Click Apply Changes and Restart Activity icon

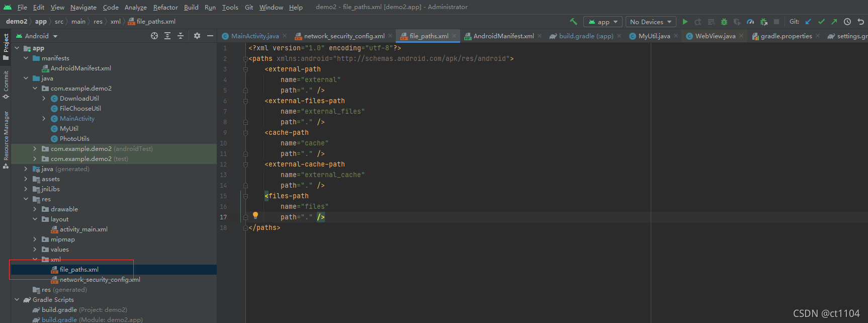[x=698, y=22]
